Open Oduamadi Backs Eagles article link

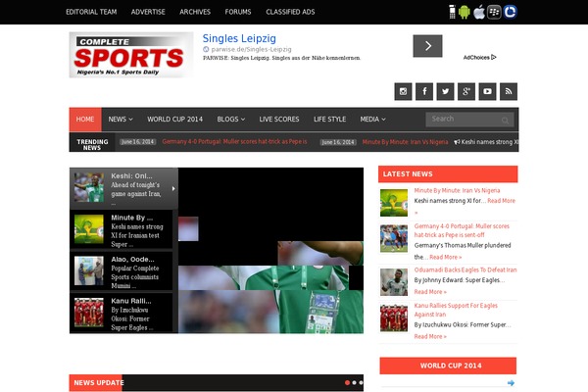tap(465, 270)
